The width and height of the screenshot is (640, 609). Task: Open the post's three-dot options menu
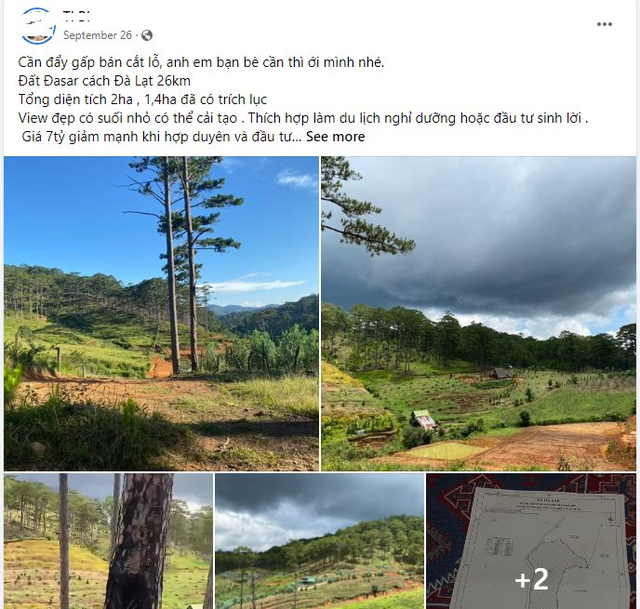[x=605, y=24]
